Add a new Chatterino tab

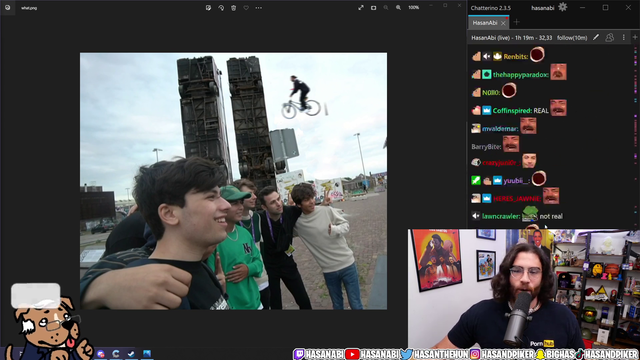click(x=516, y=22)
